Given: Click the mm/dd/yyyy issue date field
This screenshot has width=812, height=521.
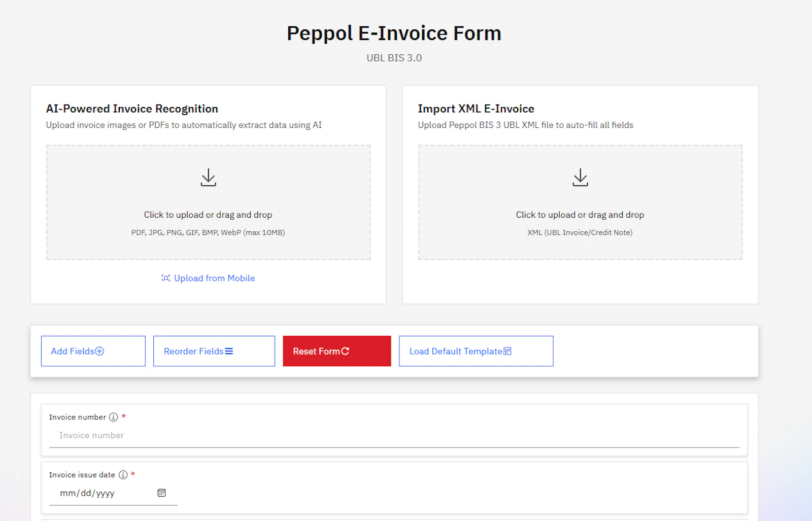Looking at the screenshot, I should click(113, 493).
